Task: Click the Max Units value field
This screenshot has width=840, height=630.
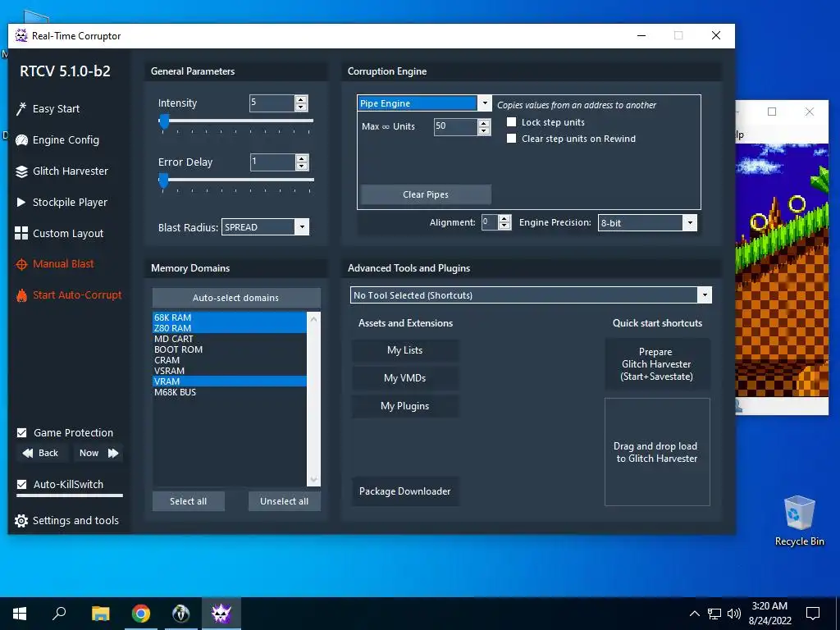Action: 455,126
